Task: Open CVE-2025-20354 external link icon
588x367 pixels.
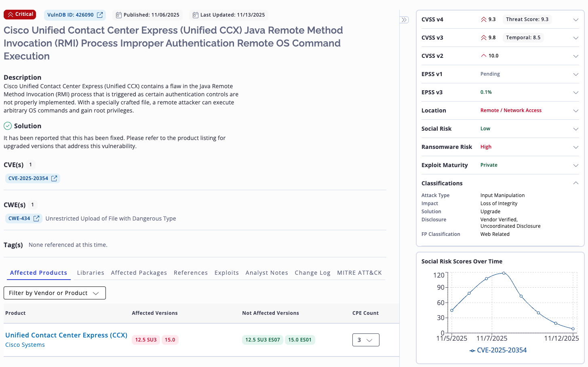Action: 54,178
